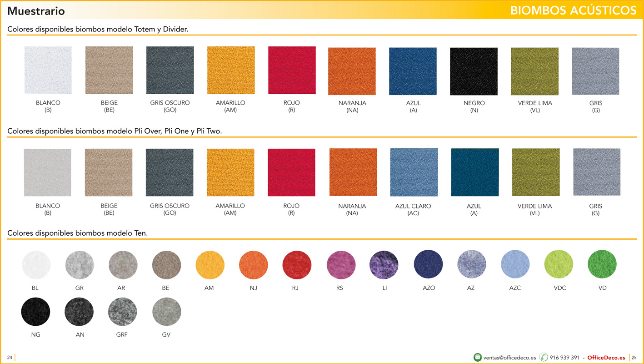Screen dimensions: 644x364
Task: Choose the NJ orange felt circle
Action: [254, 265]
